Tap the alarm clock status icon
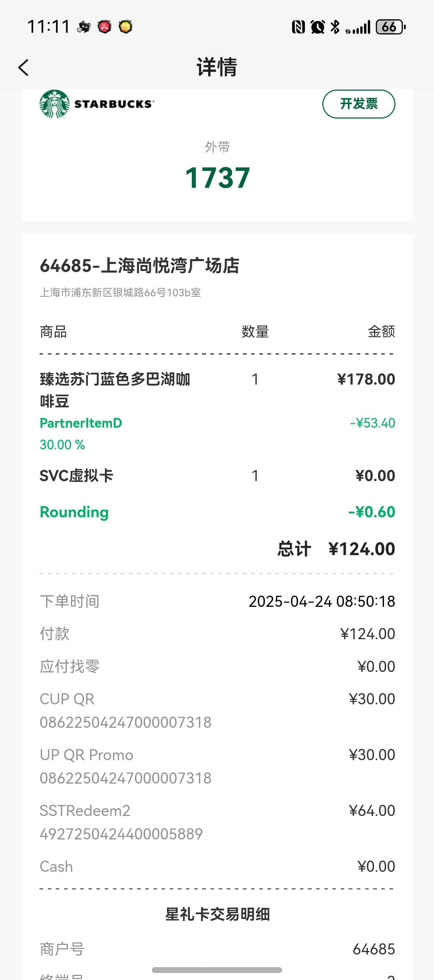The image size is (434, 980). click(x=318, y=27)
